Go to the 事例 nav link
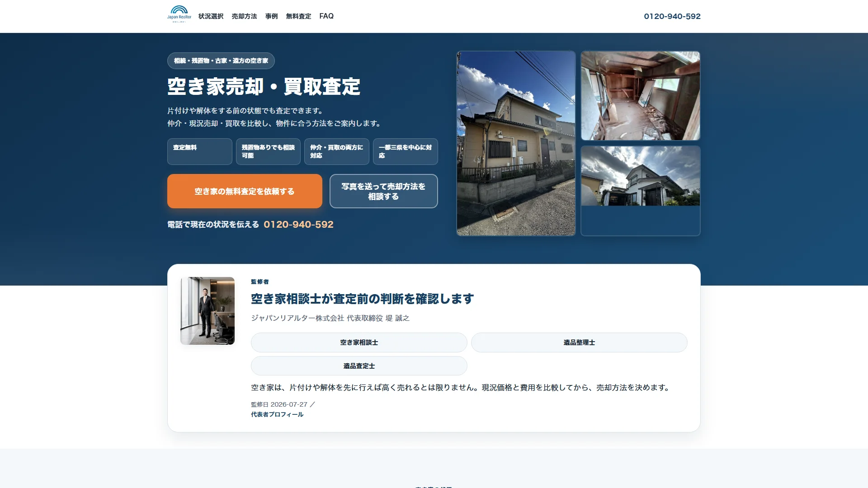 coord(271,16)
